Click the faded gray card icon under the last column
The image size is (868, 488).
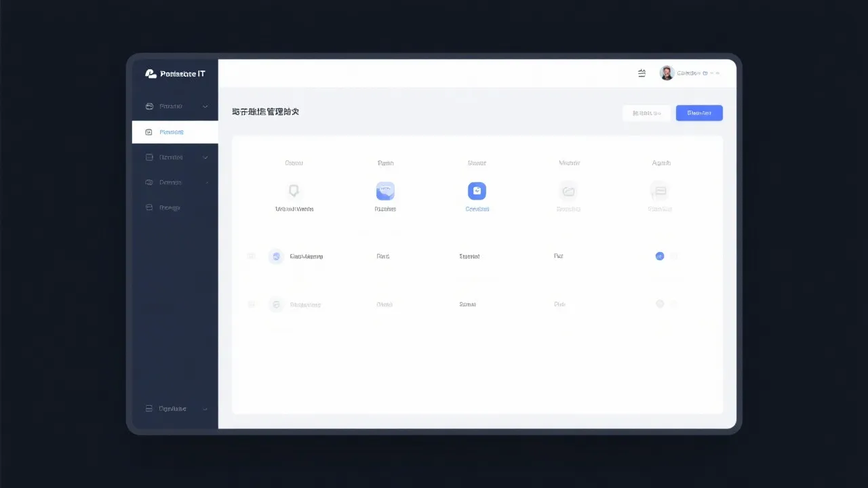point(660,190)
